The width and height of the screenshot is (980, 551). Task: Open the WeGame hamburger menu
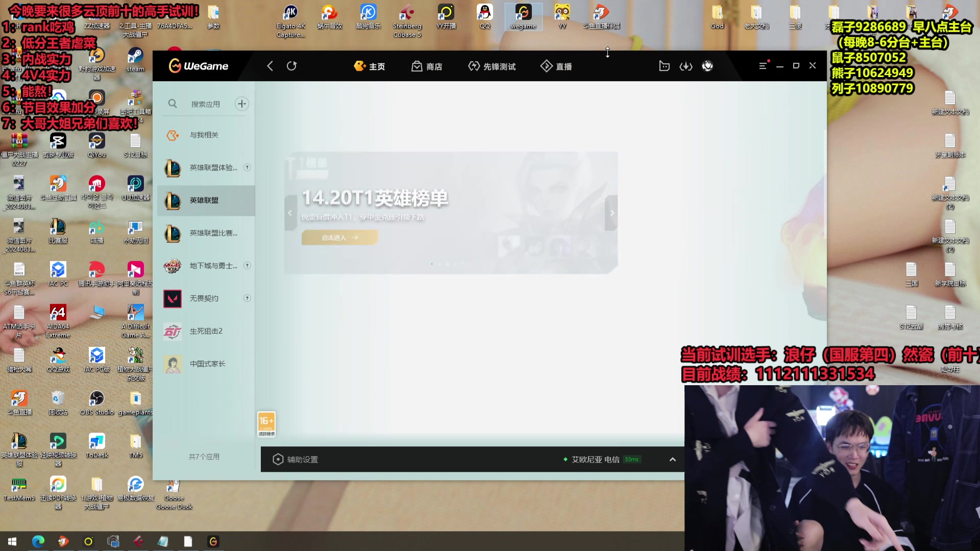pyautogui.click(x=763, y=66)
